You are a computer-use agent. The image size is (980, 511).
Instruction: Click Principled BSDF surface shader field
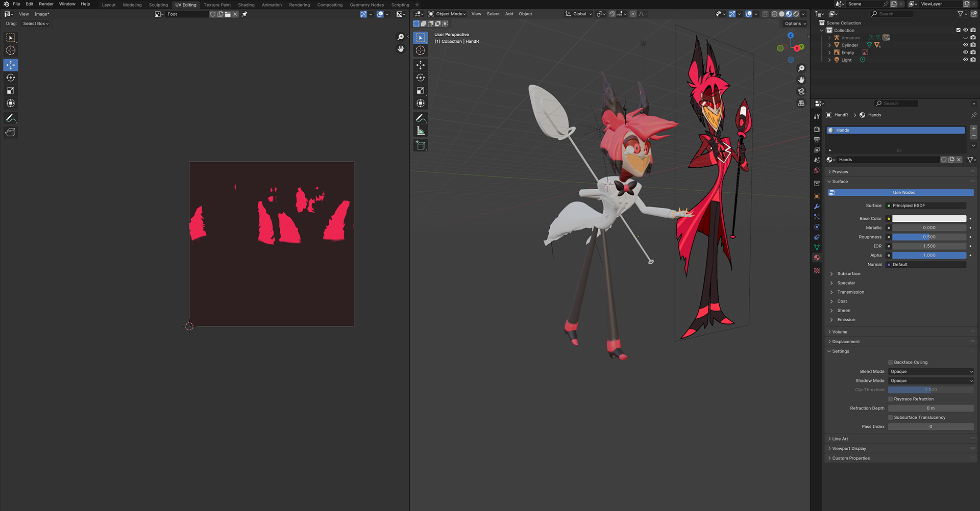tap(926, 206)
